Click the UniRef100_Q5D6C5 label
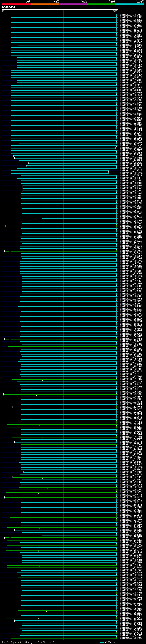The height and width of the screenshot is (644, 146). 131,50
